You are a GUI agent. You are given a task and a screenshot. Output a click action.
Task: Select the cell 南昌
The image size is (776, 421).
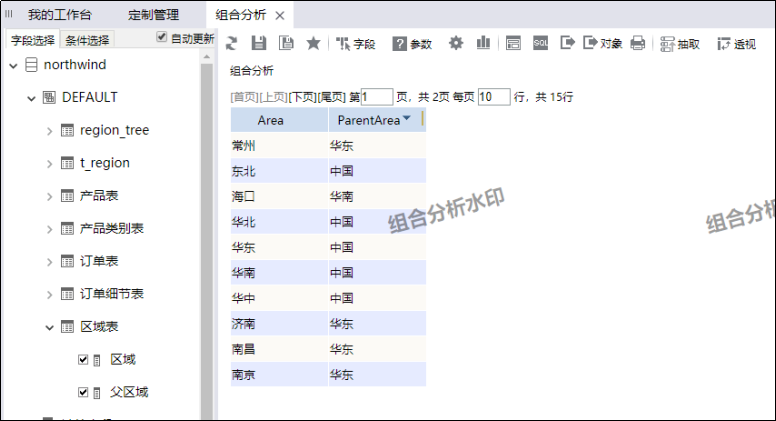point(279,349)
